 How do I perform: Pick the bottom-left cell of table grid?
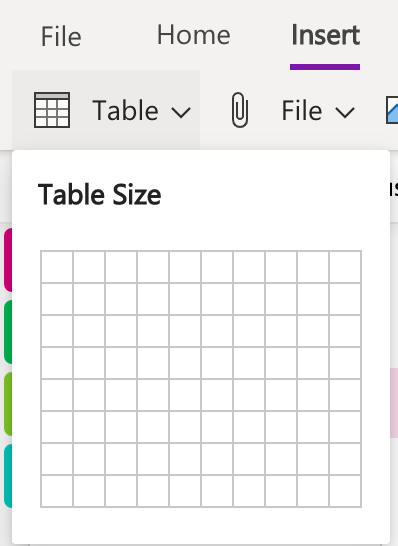coord(57,491)
